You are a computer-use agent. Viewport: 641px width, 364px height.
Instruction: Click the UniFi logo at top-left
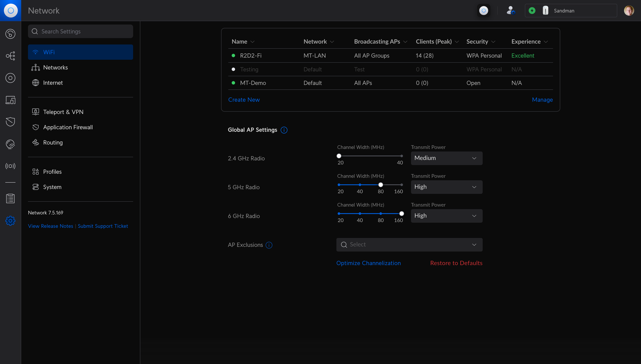(x=11, y=11)
